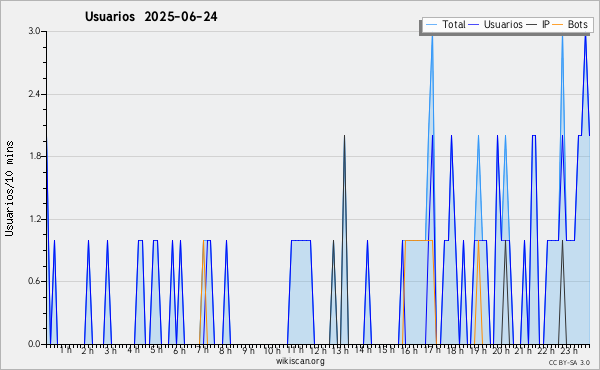Click the 'wikiscan.org' label below the axis
The image size is (600, 370).
[300, 361]
